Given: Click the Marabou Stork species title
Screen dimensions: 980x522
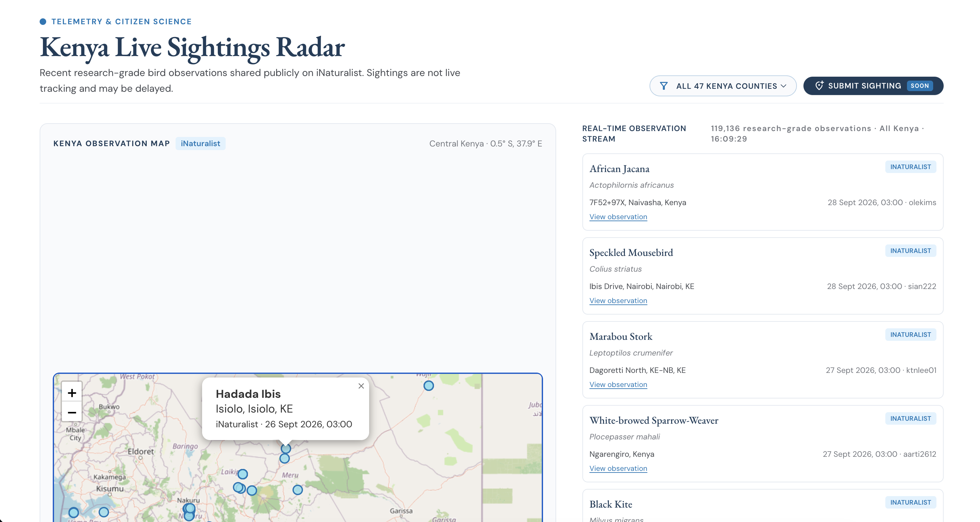Looking at the screenshot, I should pos(621,337).
